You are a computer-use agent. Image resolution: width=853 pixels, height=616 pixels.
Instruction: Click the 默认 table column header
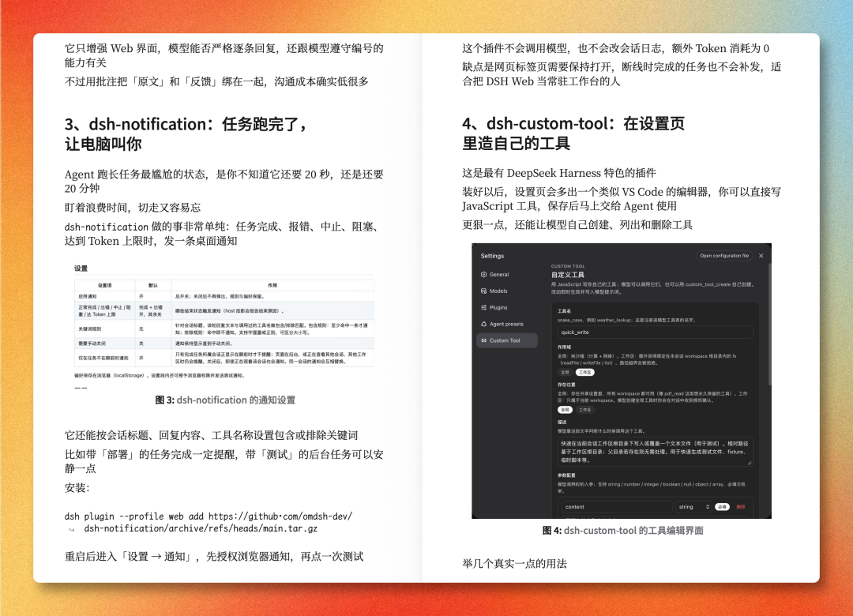point(153,285)
